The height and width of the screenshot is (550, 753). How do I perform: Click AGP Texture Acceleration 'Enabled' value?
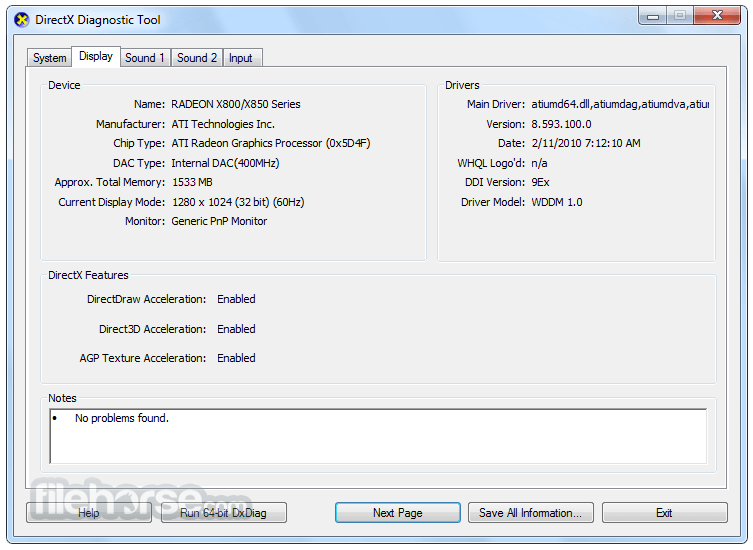pyautogui.click(x=236, y=358)
